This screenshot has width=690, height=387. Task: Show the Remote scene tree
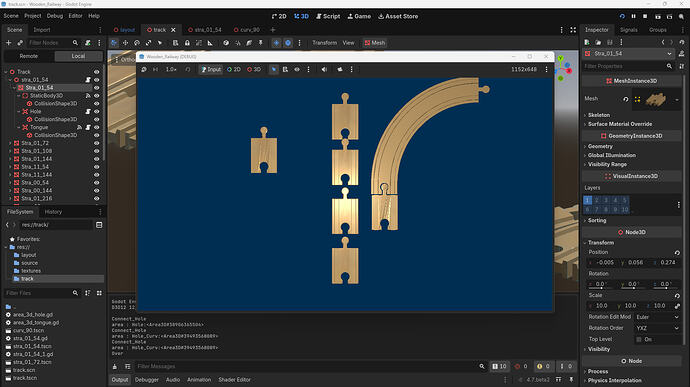[29, 56]
